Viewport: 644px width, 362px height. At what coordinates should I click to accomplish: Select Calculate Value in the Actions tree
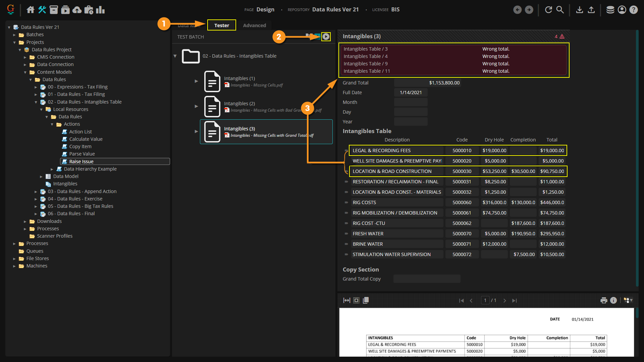click(x=86, y=139)
